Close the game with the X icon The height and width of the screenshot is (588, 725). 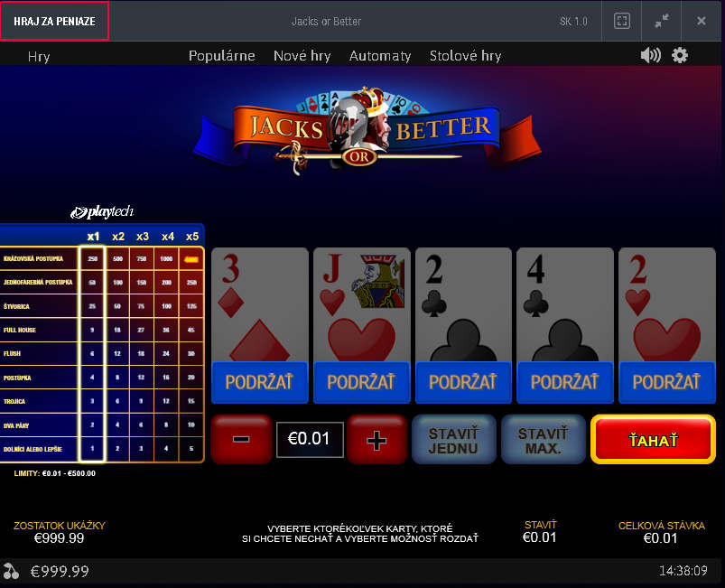tap(701, 21)
